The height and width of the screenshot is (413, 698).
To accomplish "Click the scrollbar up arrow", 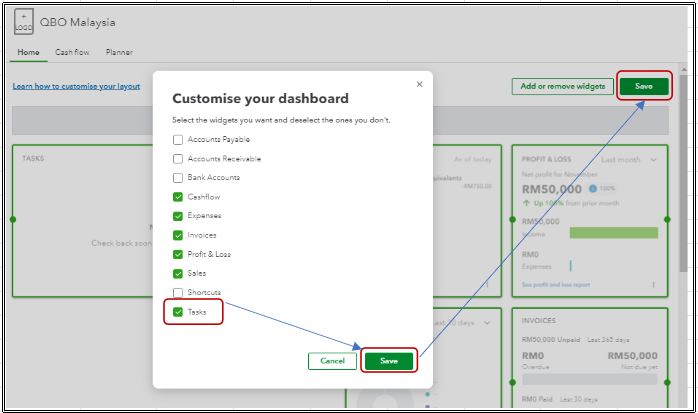I will pos(684,69).
